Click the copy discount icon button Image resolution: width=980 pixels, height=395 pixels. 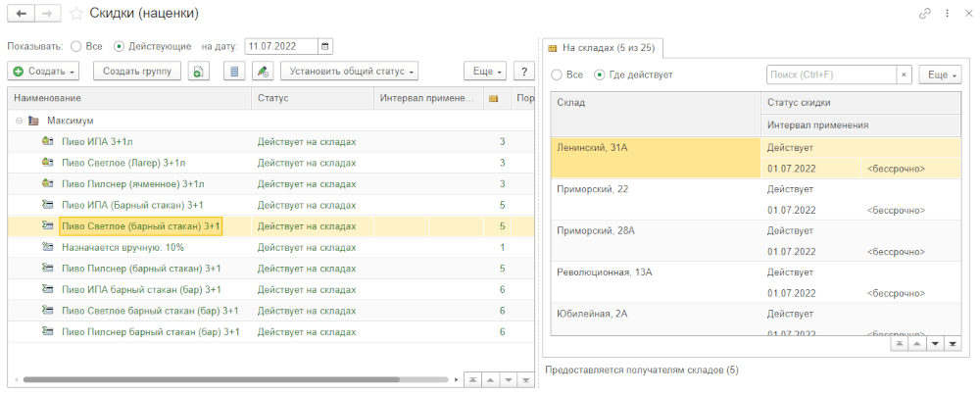click(199, 72)
